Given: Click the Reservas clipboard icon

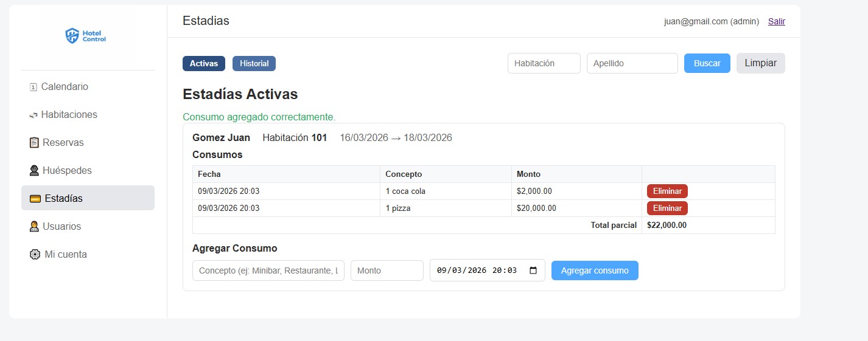Looking at the screenshot, I should point(34,143).
